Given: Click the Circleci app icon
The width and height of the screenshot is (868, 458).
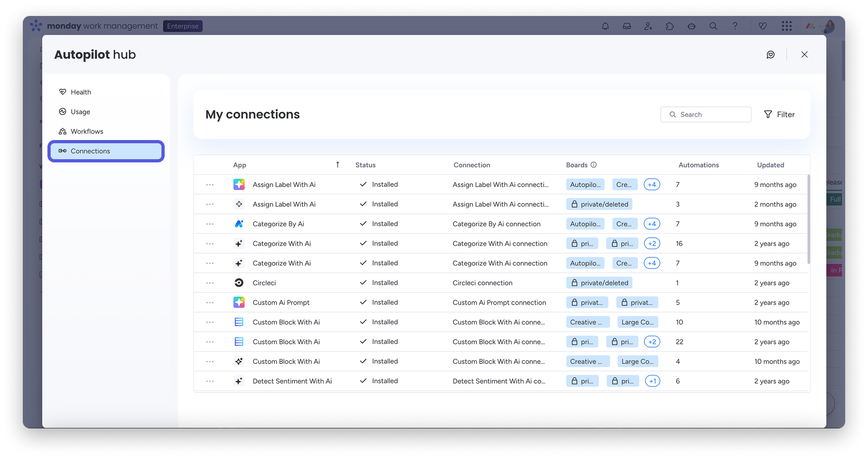Looking at the screenshot, I should tap(239, 283).
